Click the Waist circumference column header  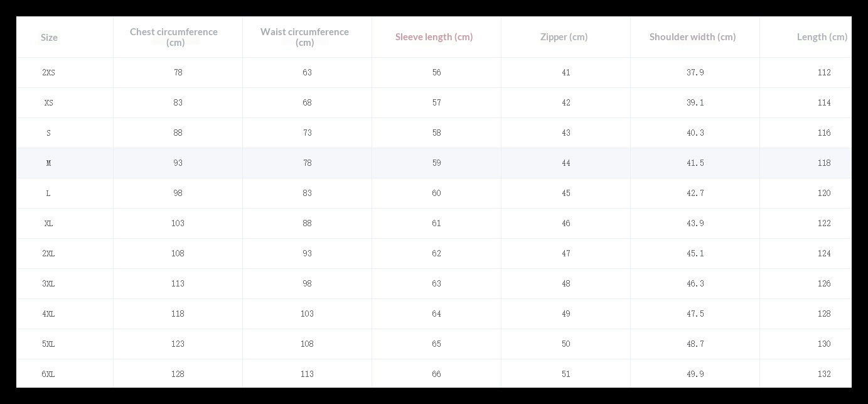tap(304, 36)
